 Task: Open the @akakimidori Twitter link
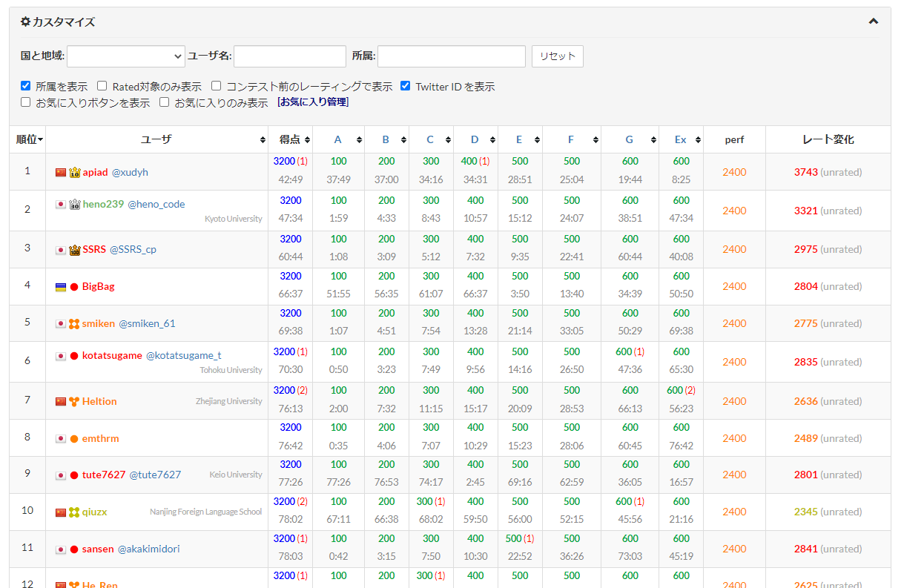pyautogui.click(x=148, y=549)
